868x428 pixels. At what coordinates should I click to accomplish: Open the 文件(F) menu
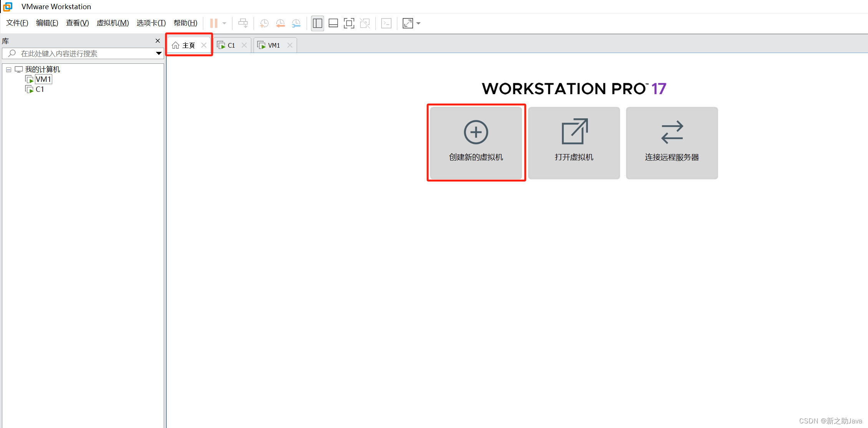(x=17, y=23)
